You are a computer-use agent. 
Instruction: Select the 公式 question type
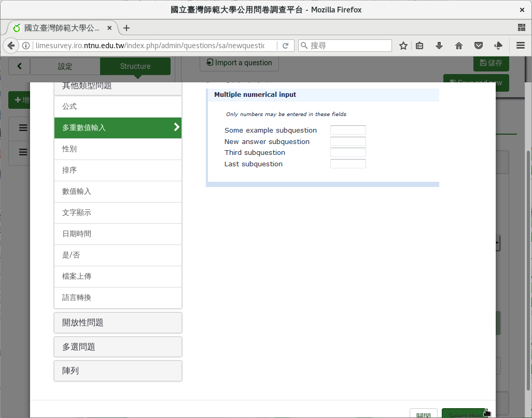[x=118, y=106]
